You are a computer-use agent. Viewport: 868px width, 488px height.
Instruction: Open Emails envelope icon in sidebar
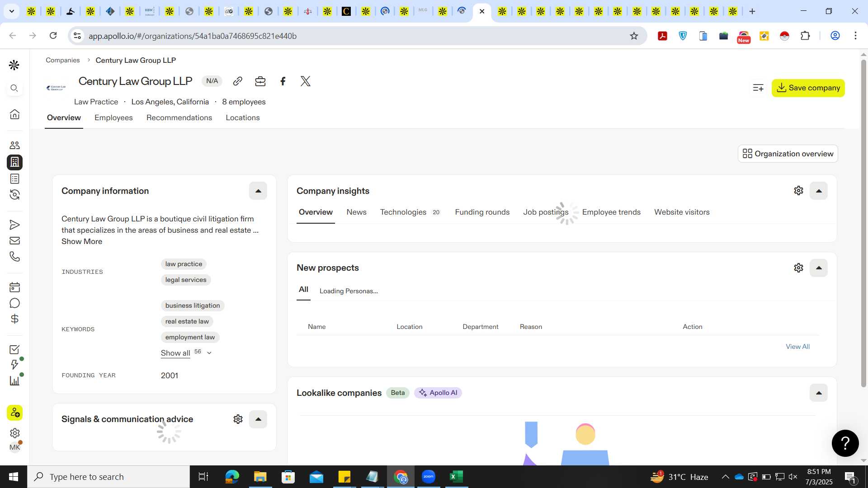coord(14,241)
